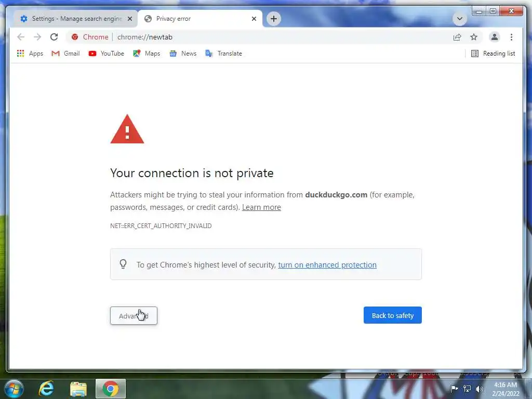
Task: Click the Chrome site info icon in address bar
Action: [75, 37]
